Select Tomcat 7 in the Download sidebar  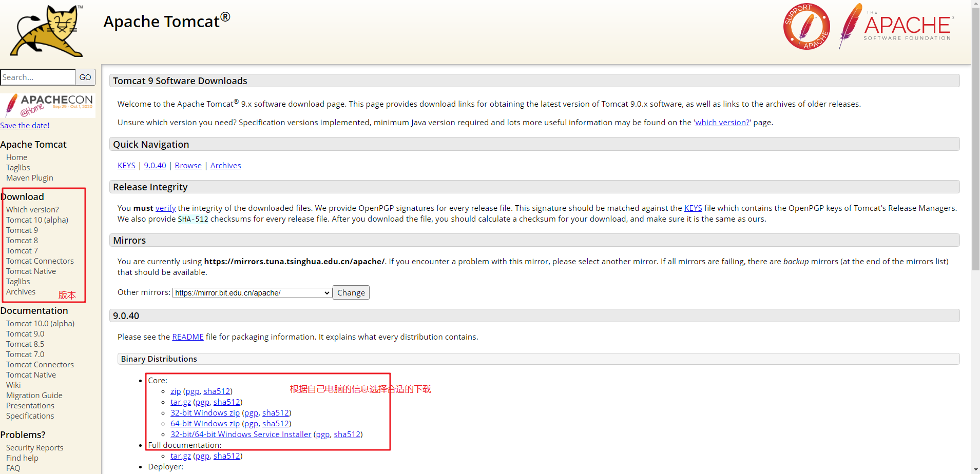pyautogui.click(x=22, y=251)
